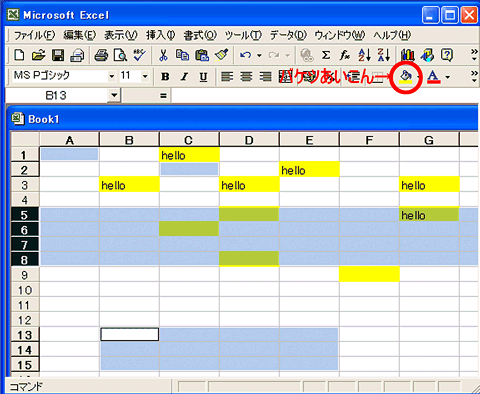Open Print Preview magnifier icon
This screenshot has height=394, width=480.
[x=120, y=55]
